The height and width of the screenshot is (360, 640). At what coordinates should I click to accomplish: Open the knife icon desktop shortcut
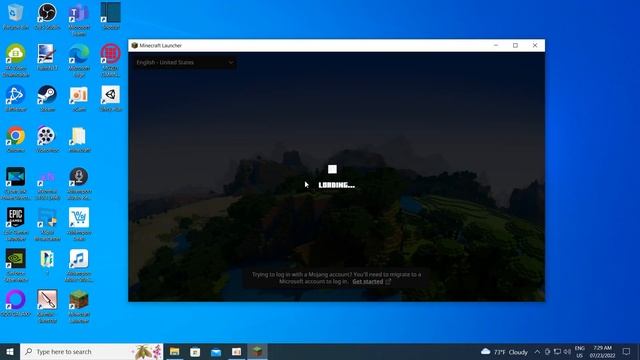(x=47, y=299)
